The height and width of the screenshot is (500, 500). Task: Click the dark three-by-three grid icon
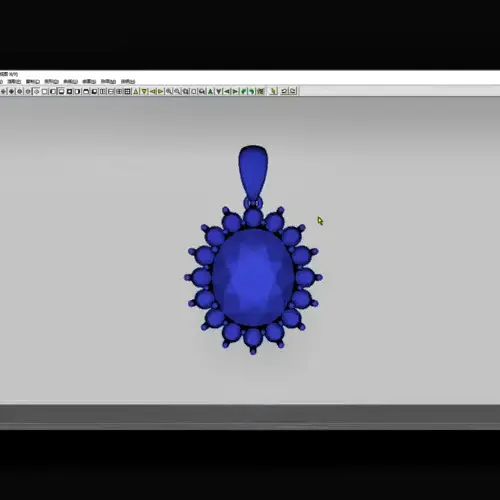coord(127,91)
